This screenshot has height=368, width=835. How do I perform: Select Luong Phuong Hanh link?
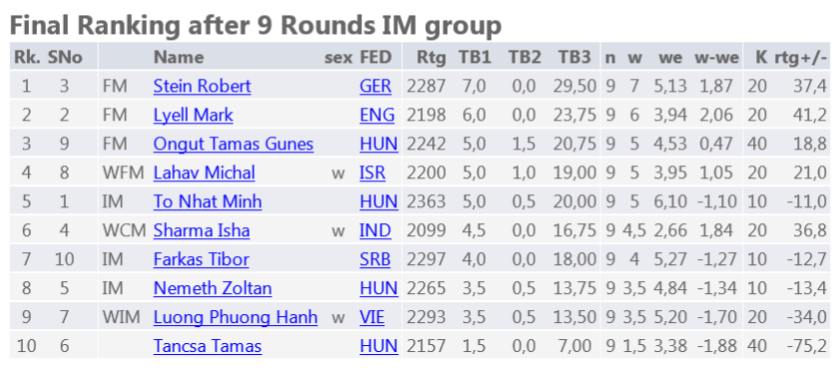pos(235,317)
